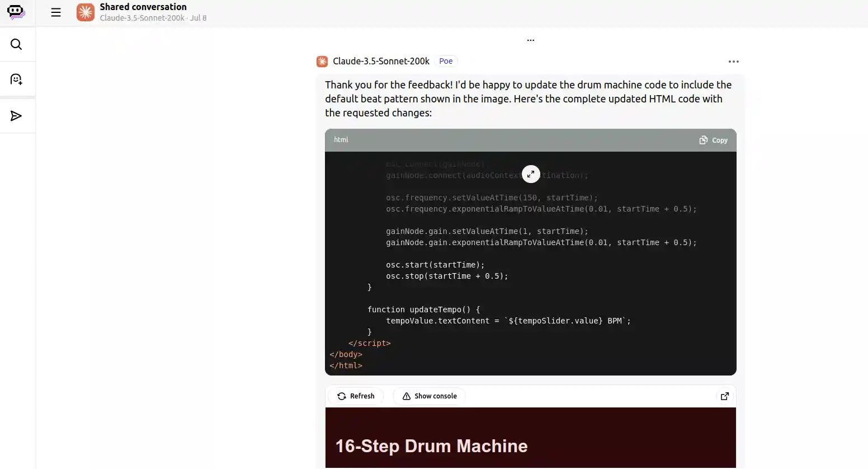
Task: Toggle hamburger menu sidebar
Action: coord(56,12)
